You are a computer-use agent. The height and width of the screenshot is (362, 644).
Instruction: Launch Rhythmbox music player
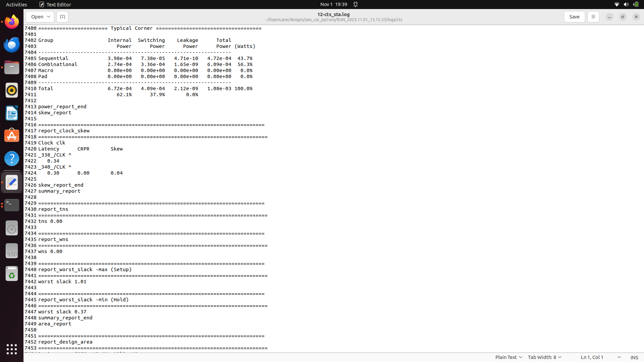click(12, 90)
